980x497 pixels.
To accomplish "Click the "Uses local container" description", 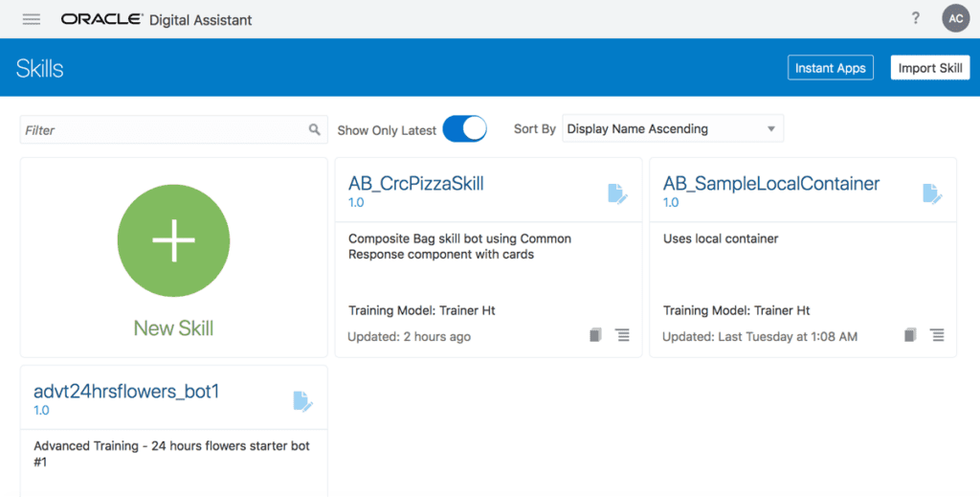I will pos(721,238).
